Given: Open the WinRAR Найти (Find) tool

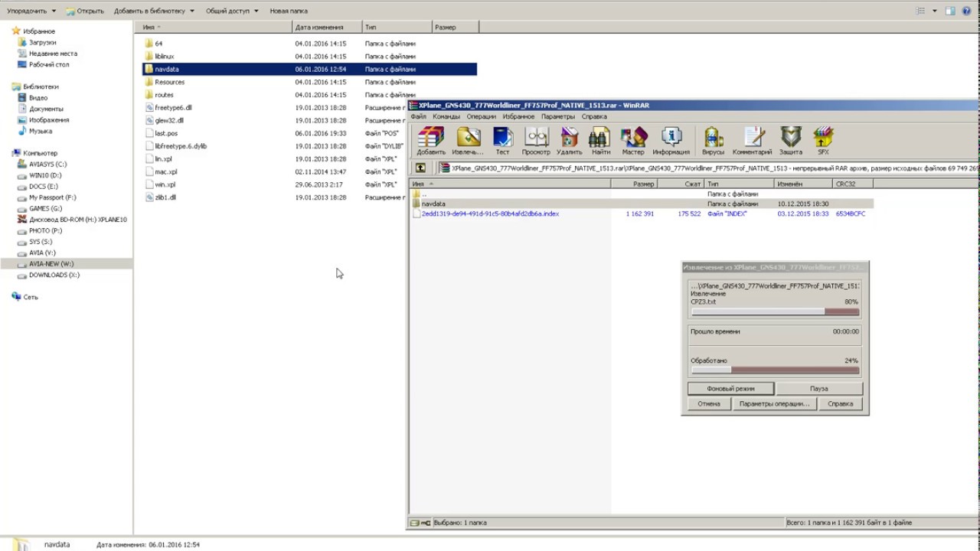Looking at the screenshot, I should pos(600,141).
